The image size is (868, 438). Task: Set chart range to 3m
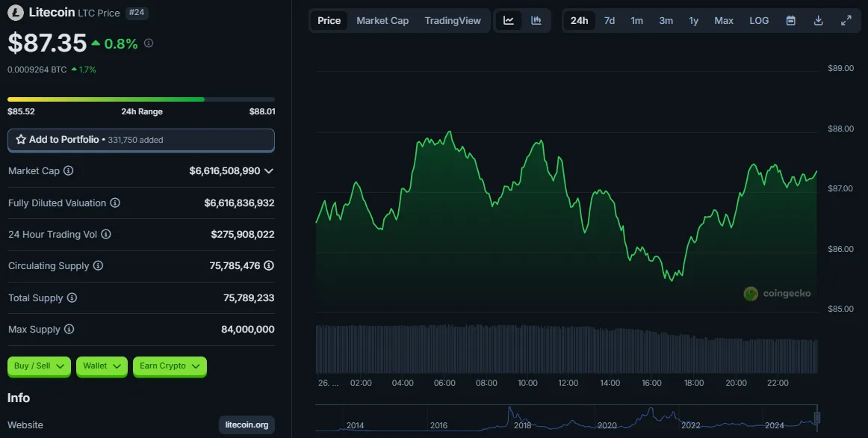(666, 20)
